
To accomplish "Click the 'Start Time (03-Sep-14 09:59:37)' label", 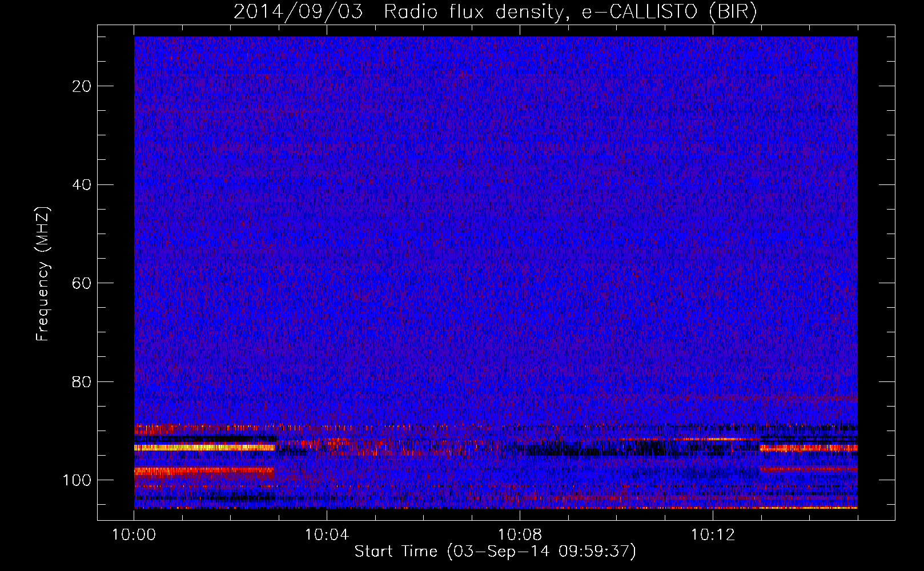I will (x=495, y=552).
